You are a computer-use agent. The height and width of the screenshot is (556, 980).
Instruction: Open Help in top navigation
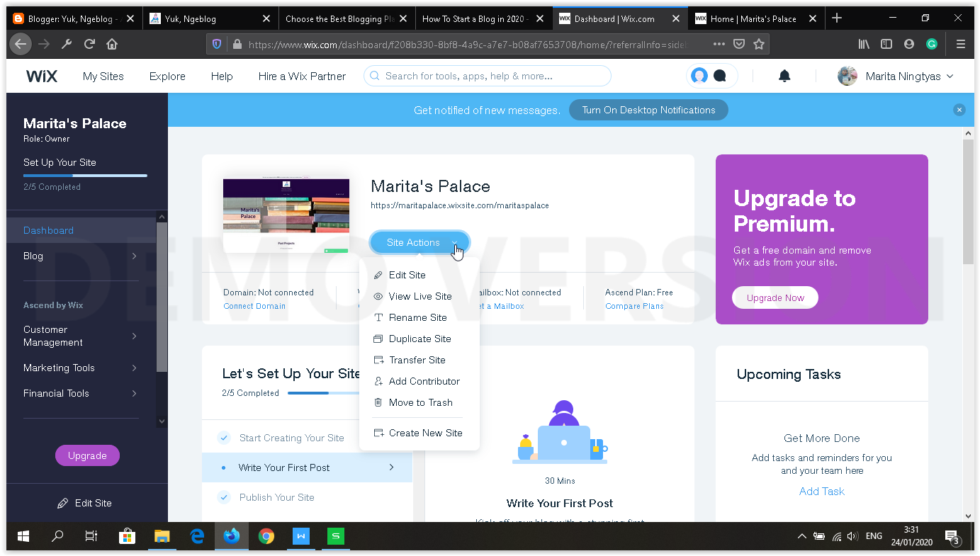pyautogui.click(x=222, y=76)
